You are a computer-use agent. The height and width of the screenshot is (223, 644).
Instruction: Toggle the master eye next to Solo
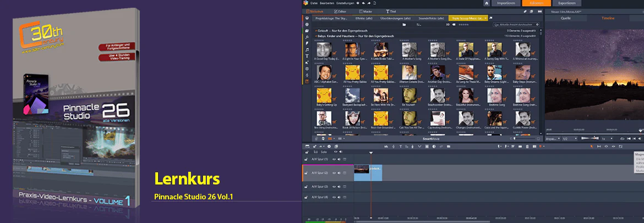click(336, 152)
